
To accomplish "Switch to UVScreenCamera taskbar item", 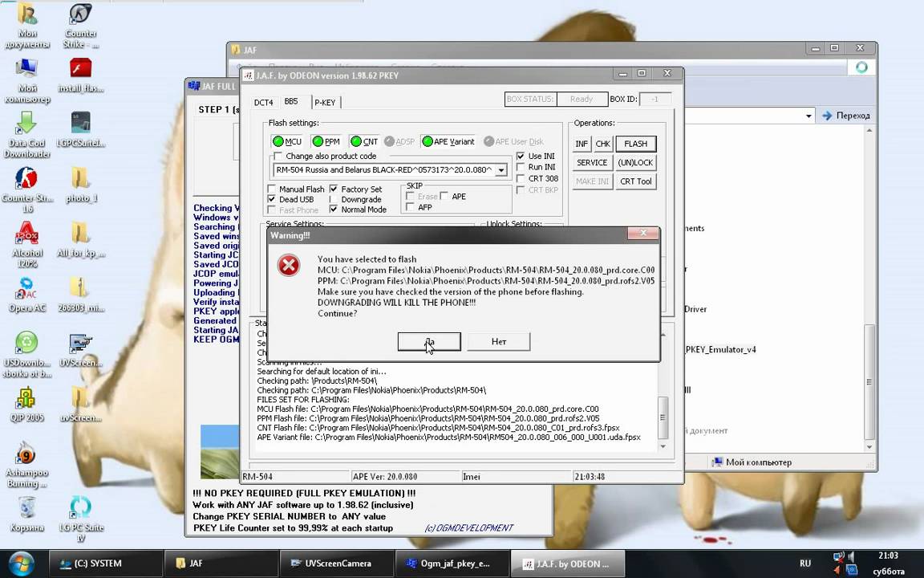I will tap(337, 564).
